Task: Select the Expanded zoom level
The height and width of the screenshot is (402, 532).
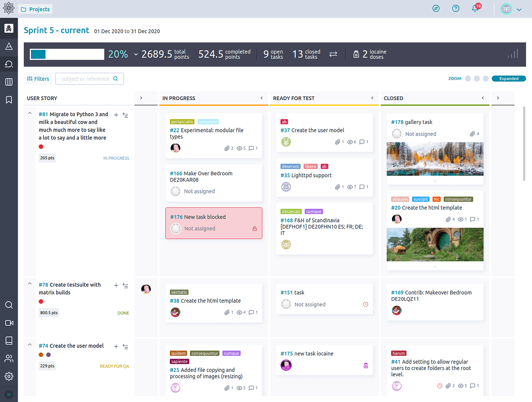Action: click(x=509, y=79)
